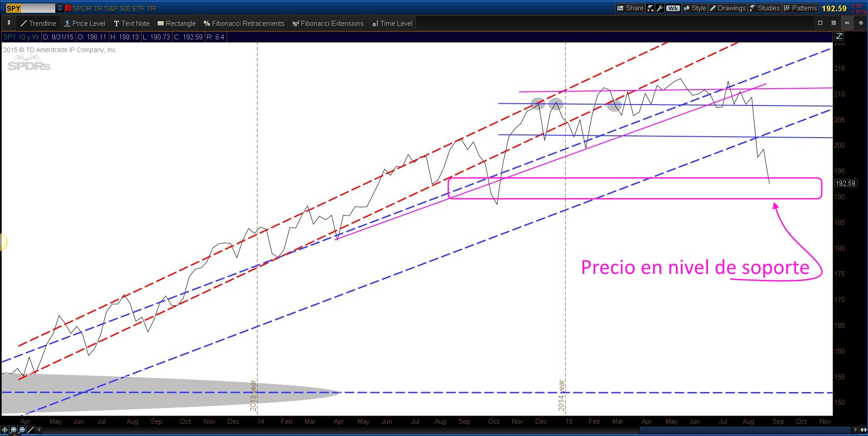Select the Fibonacci Retracements tool
868x436 pixels.
[x=244, y=23]
